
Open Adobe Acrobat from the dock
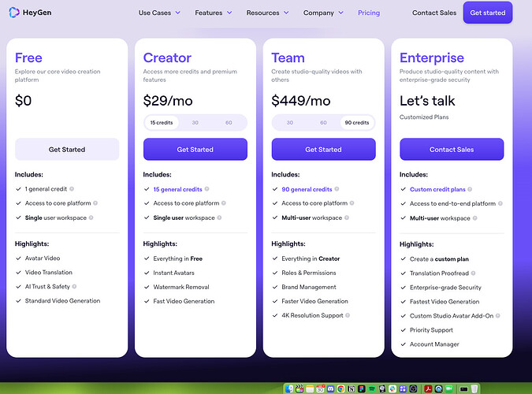[428, 388]
